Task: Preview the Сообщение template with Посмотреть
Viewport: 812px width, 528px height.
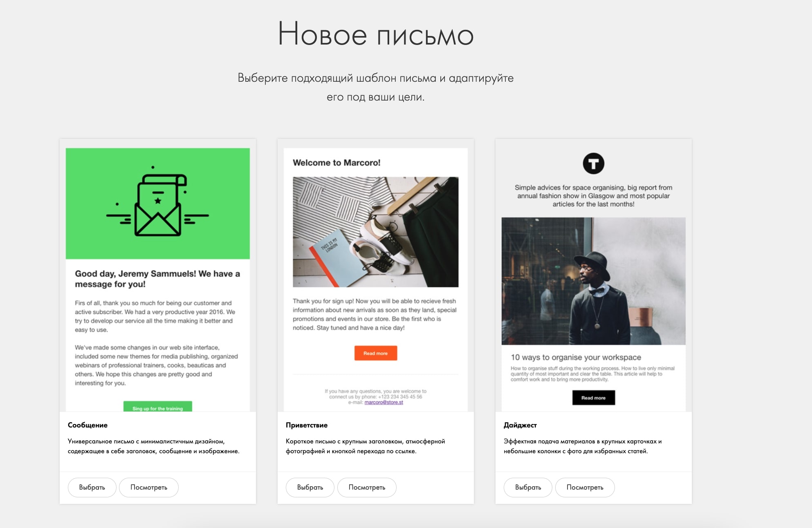Action: [x=149, y=487]
